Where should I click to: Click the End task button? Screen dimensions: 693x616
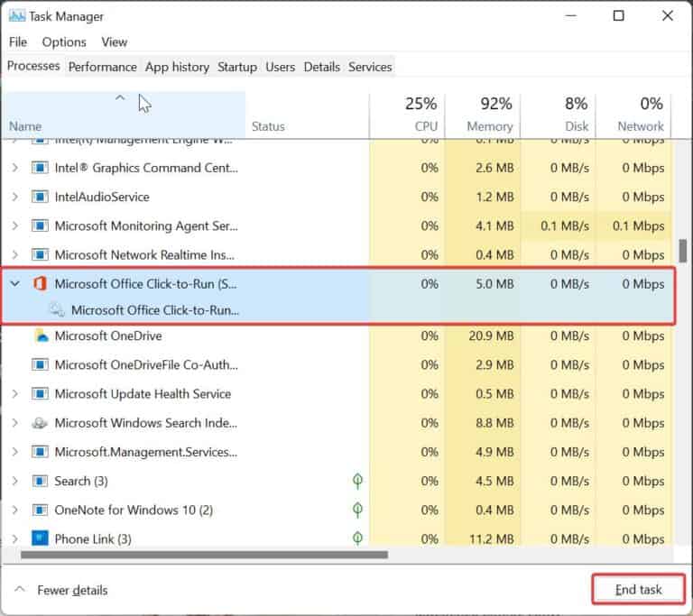click(639, 590)
